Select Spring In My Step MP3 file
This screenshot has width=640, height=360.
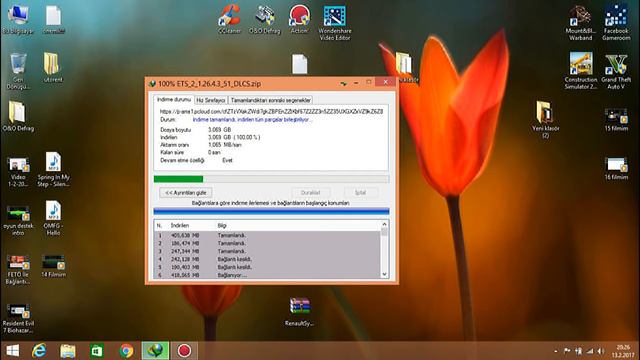point(53,169)
